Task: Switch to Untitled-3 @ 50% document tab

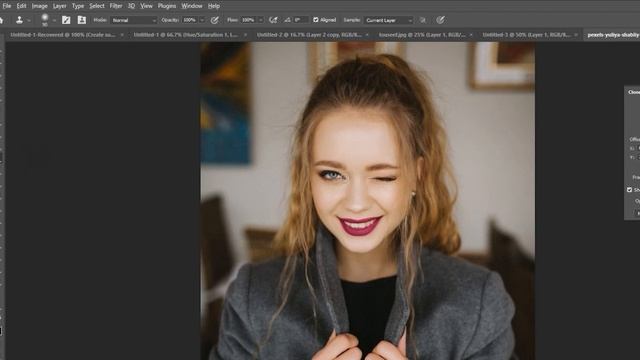Action: point(526,35)
